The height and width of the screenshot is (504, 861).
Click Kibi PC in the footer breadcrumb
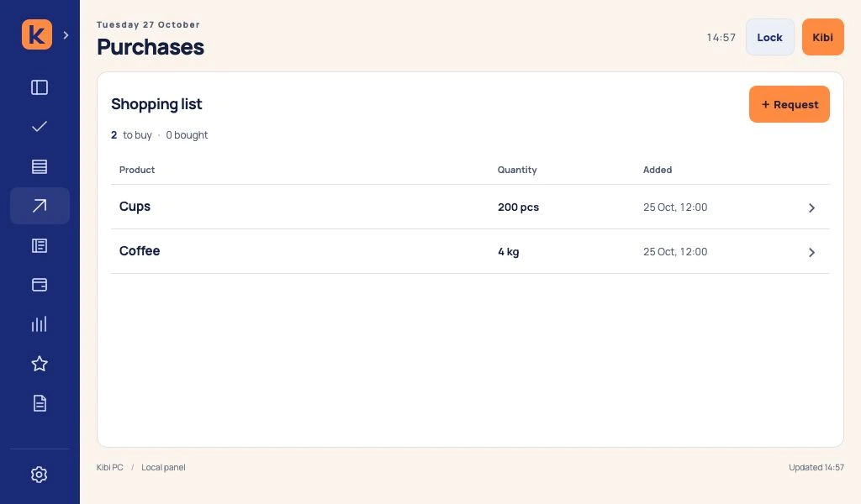[x=110, y=467]
